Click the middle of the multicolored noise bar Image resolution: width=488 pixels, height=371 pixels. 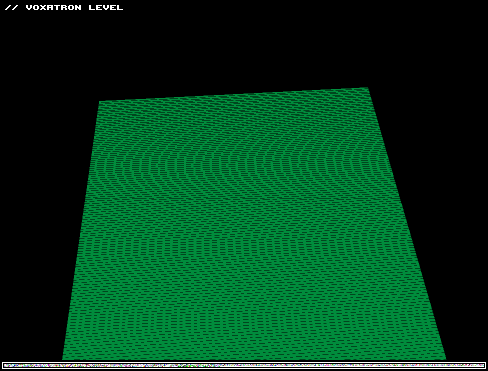[244, 365]
